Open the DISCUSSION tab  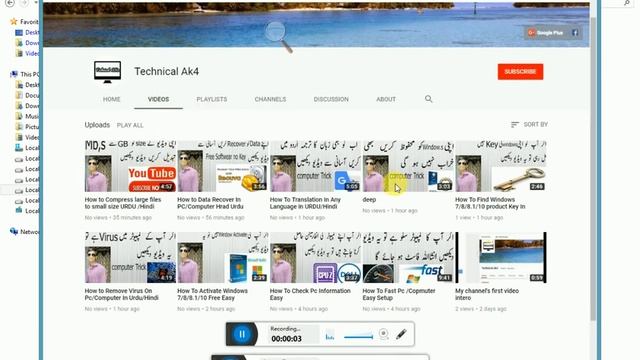pyautogui.click(x=331, y=99)
